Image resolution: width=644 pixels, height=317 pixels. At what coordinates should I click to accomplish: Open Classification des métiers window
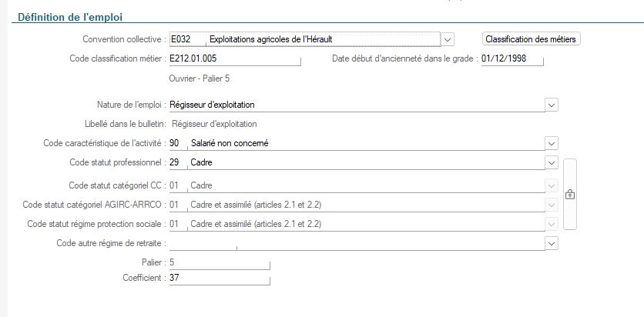pos(531,38)
